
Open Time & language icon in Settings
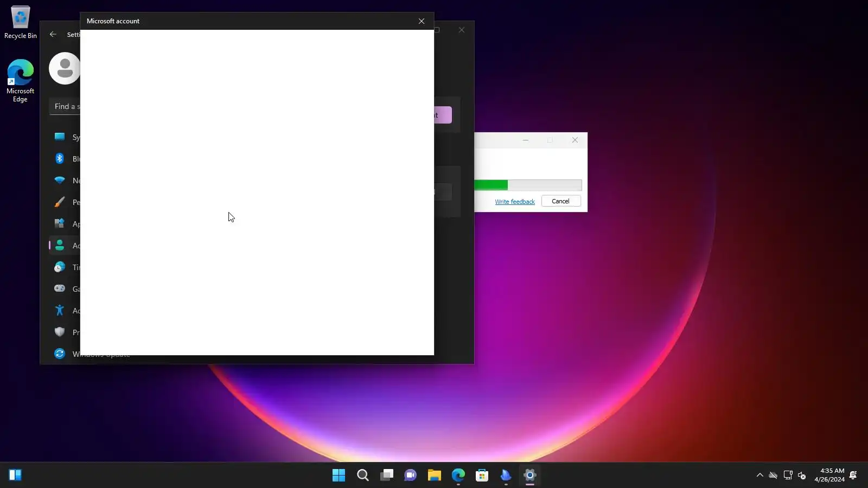click(60, 267)
